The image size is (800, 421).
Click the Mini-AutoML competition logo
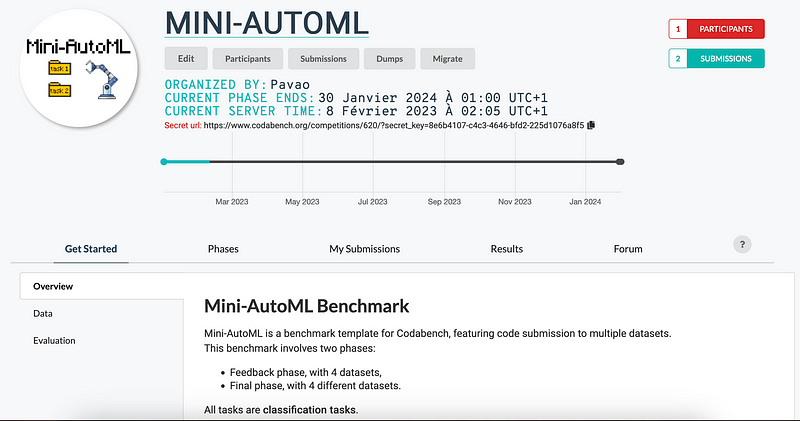(x=82, y=68)
